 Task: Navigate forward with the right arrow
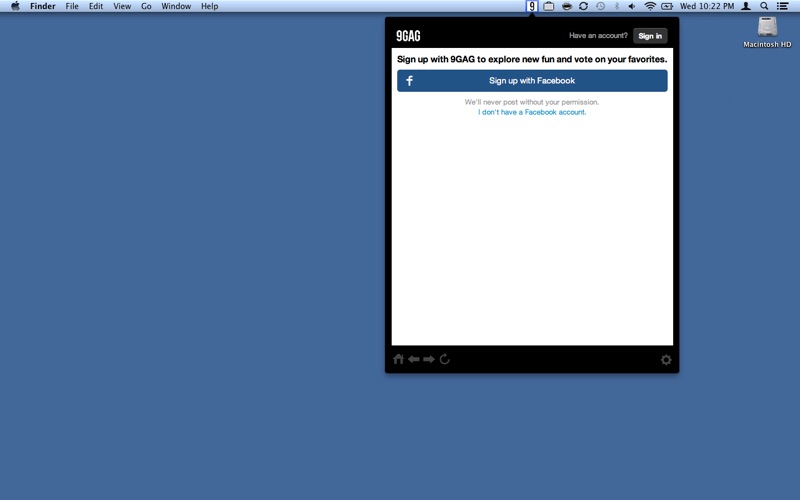(x=429, y=359)
